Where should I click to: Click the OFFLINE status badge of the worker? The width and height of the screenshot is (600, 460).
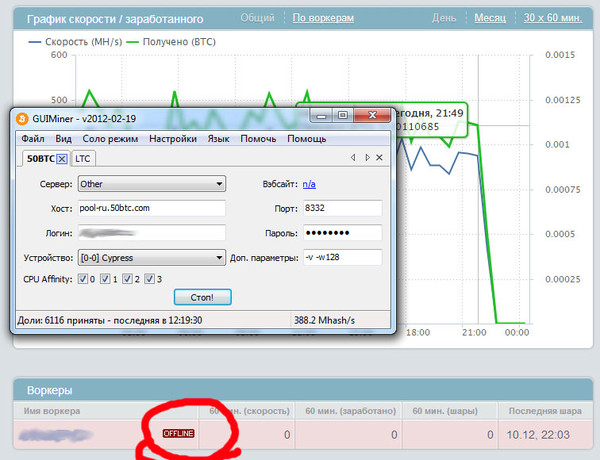coord(178,433)
